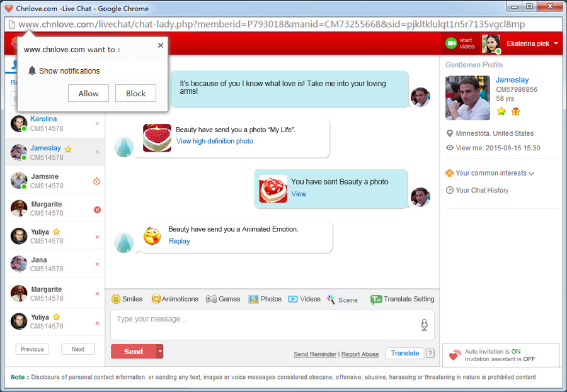The image size is (567, 392).
Task: Open Jameslay profile name link
Action: pyautogui.click(x=512, y=80)
